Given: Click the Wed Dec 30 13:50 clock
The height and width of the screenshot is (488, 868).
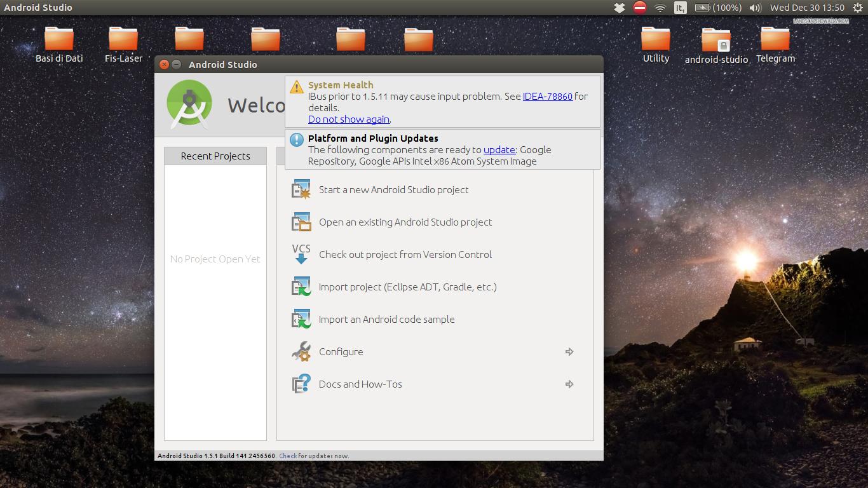Looking at the screenshot, I should click(x=807, y=8).
